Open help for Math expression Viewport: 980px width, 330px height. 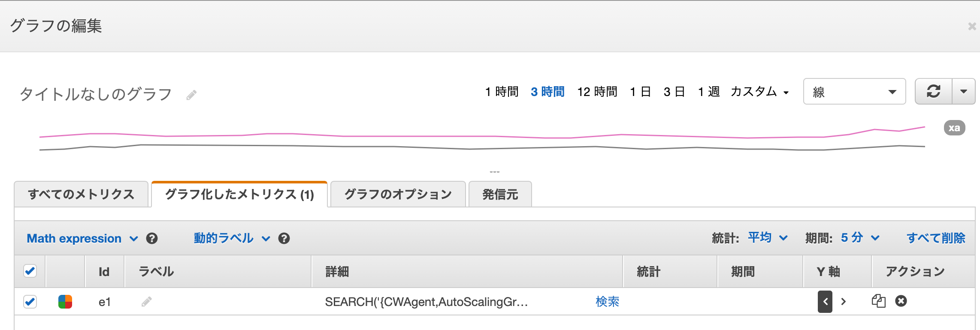pyautogui.click(x=152, y=238)
